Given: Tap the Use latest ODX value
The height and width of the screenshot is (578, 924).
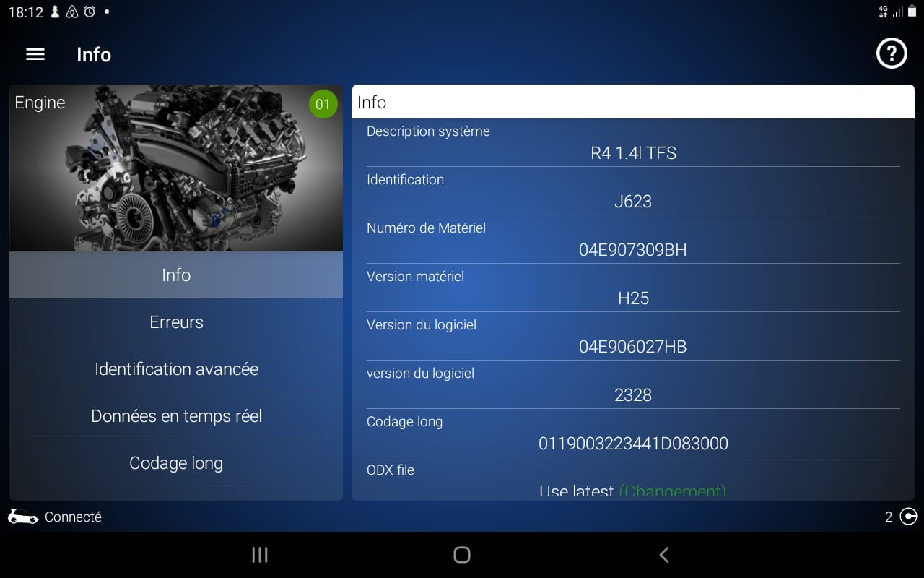Looking at the screenshot, I should [576, 491].
